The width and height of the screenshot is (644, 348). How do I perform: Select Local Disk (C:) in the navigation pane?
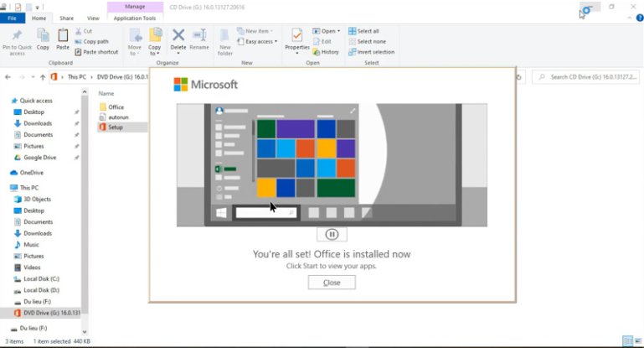tap(40, 278)
